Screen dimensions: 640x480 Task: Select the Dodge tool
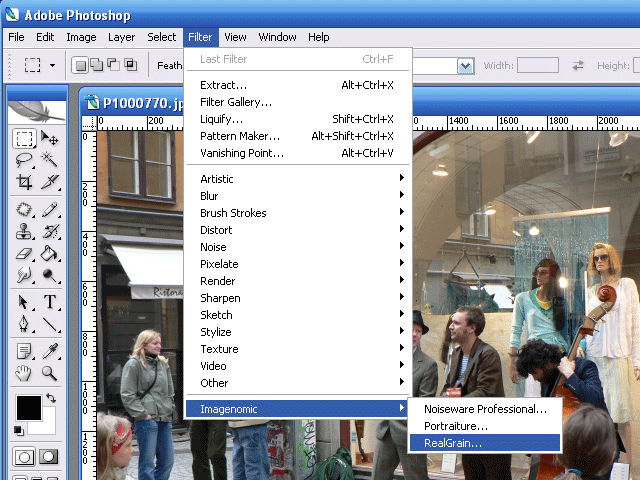[50, 275]
